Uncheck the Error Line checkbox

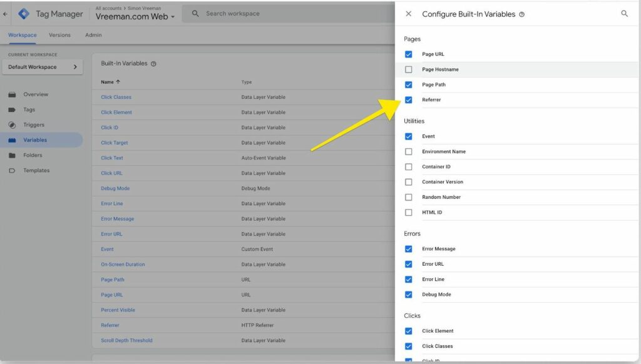point(408,280)
